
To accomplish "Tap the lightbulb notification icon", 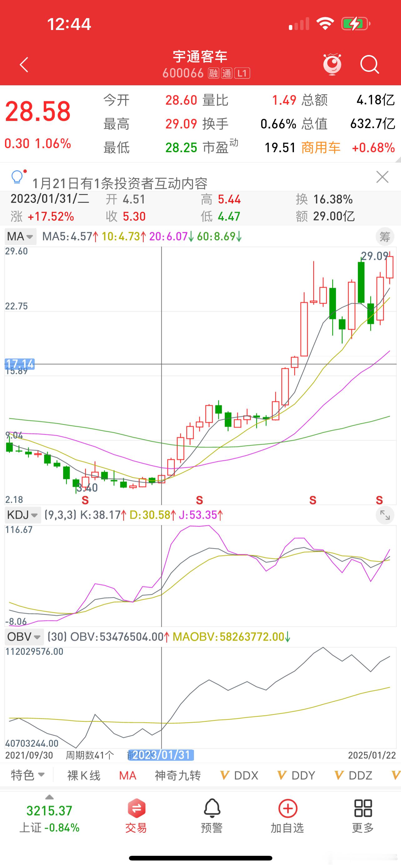I will point(18,177).
